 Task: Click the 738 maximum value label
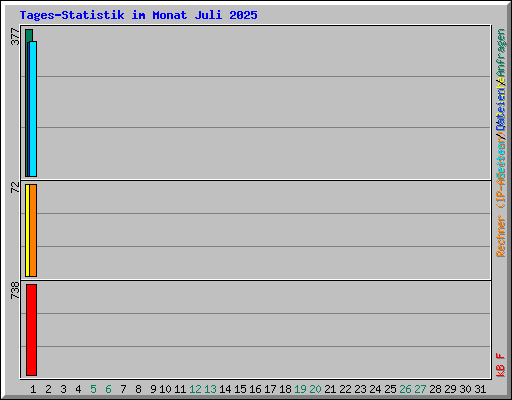point(15,290)
